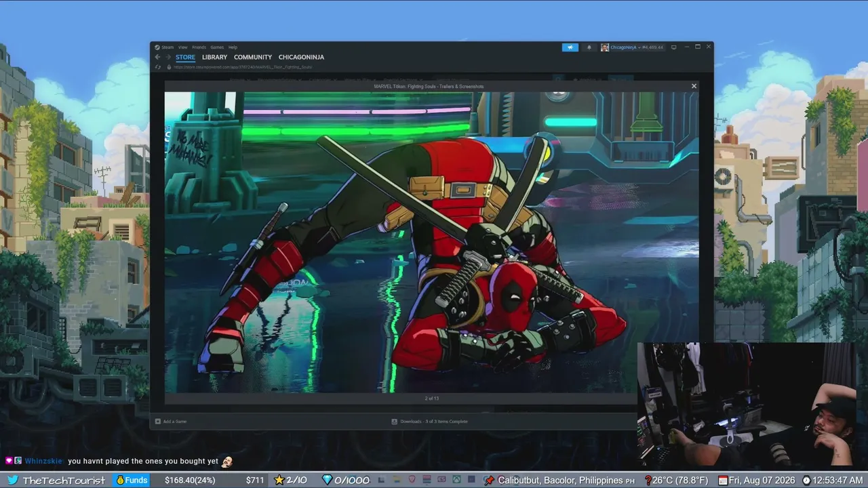Click the Whinzskie chat username

coord(43,461)
